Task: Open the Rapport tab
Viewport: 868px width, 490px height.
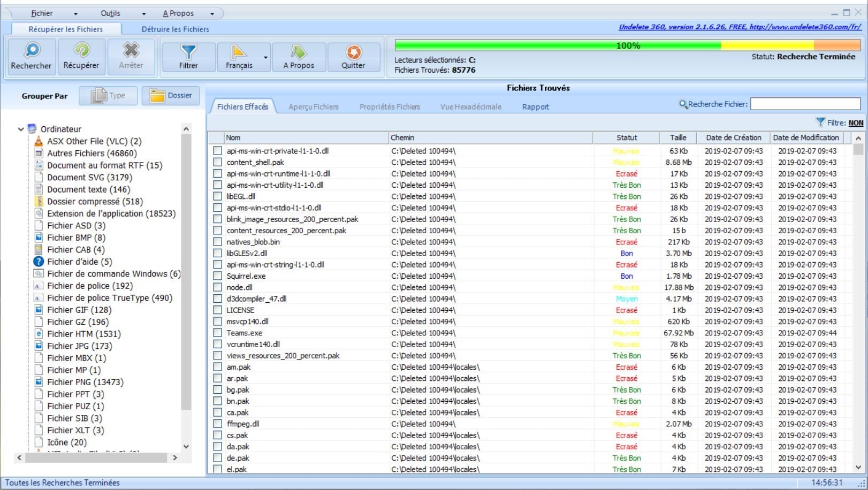Action: point(535,106)
